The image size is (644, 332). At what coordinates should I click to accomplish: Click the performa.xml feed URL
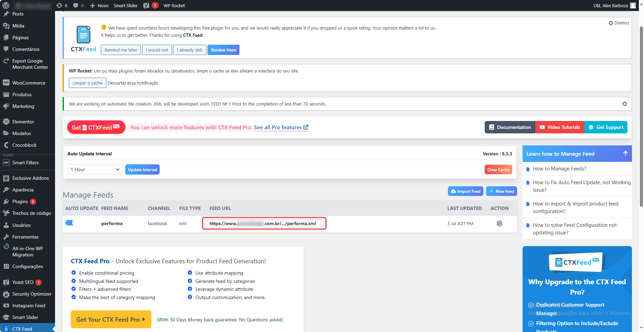(262, 223)
